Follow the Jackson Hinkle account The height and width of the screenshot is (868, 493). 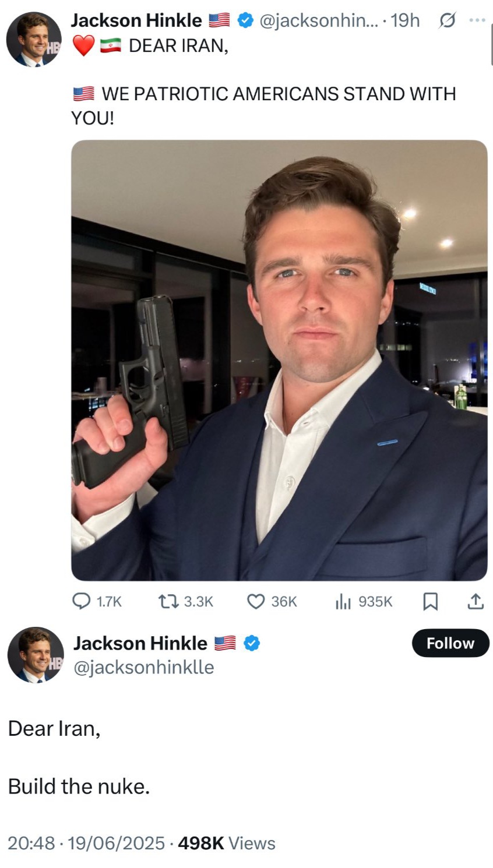point(450,643)
